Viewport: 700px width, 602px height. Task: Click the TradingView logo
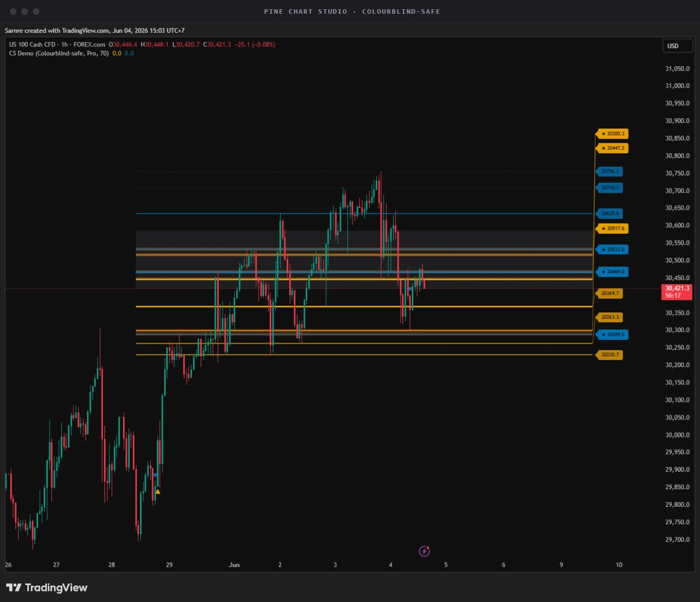(x=46, y=588)
